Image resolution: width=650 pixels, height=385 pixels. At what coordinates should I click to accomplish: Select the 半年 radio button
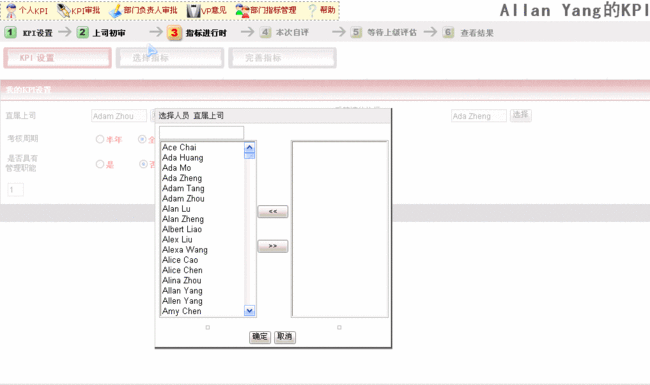[99, 139]
